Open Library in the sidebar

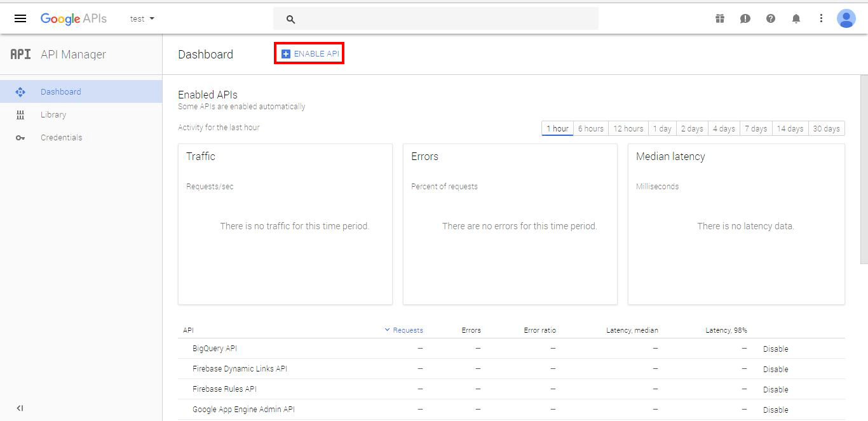(x=81, y=114)
